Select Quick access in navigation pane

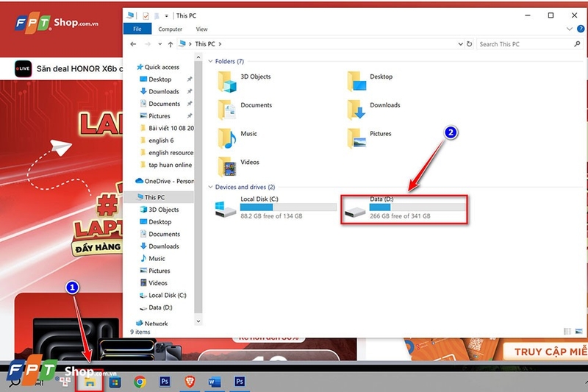click(x=158, y=67)
